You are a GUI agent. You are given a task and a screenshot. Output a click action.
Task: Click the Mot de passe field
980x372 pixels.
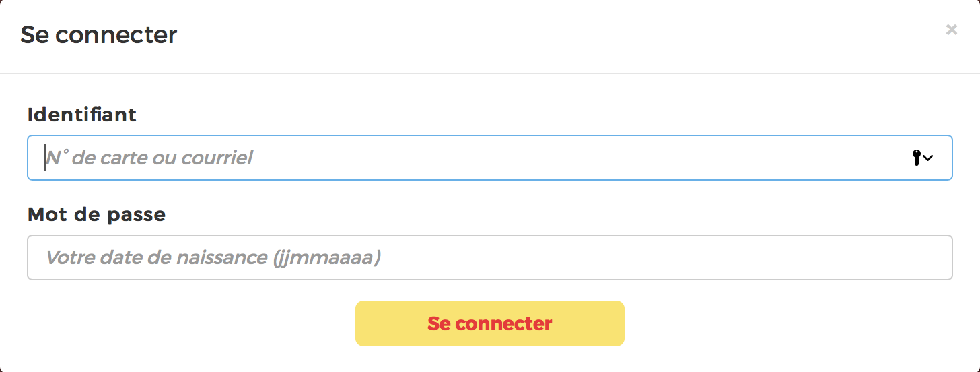[489, 257]
